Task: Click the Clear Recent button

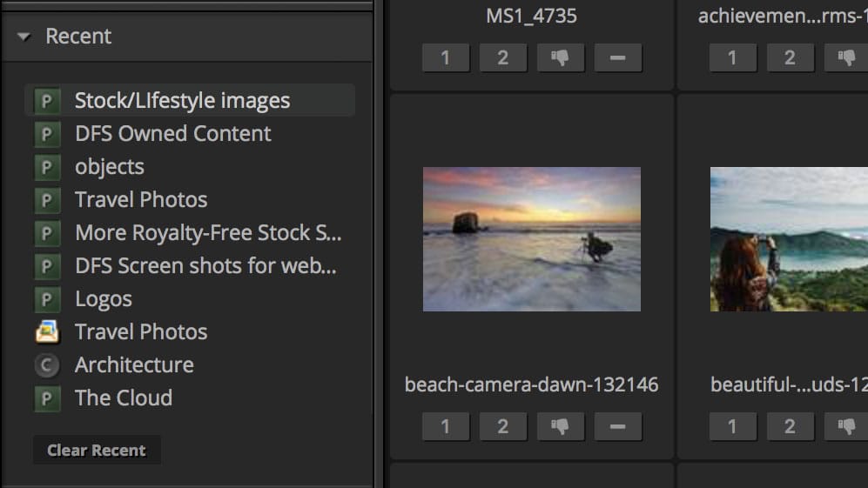Action: [x=97, y=451]
